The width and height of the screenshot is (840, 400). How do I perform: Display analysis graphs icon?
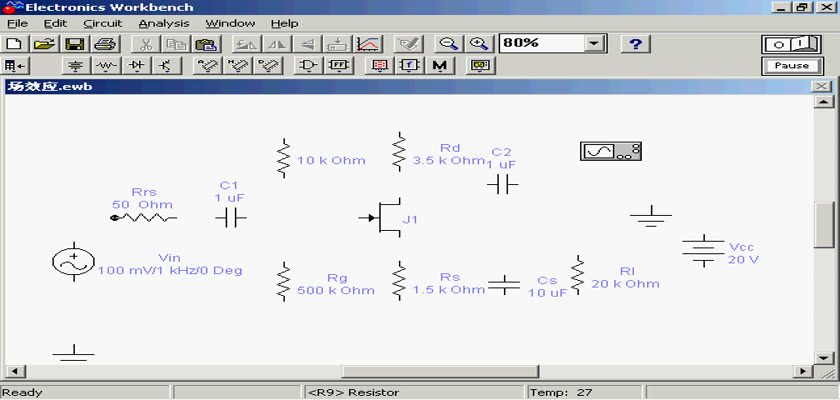coord(368,44)
